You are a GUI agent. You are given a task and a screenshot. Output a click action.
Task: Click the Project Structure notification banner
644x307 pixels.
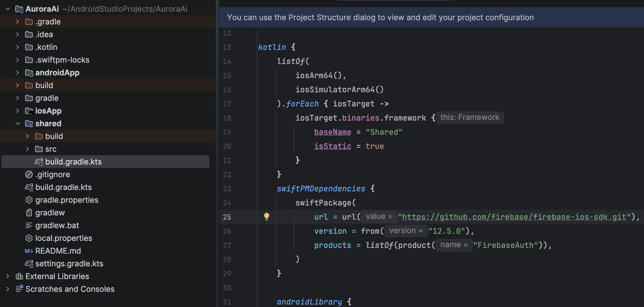coord(431,17)
